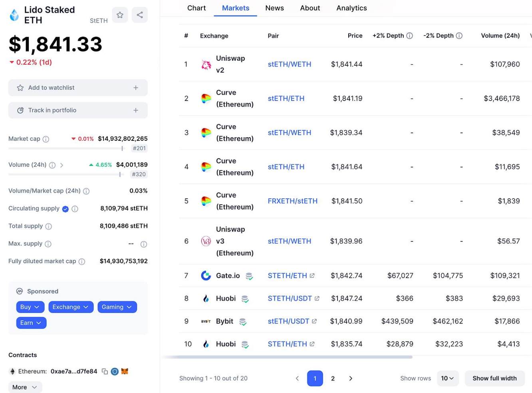Switch to the Chart tab
532x393 pixels.
click(197, 8)
